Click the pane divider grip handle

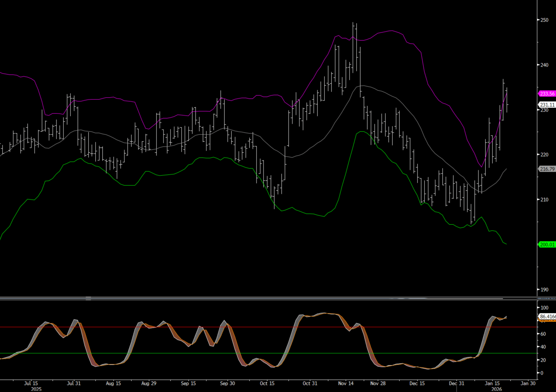click(x=88, y=298)
